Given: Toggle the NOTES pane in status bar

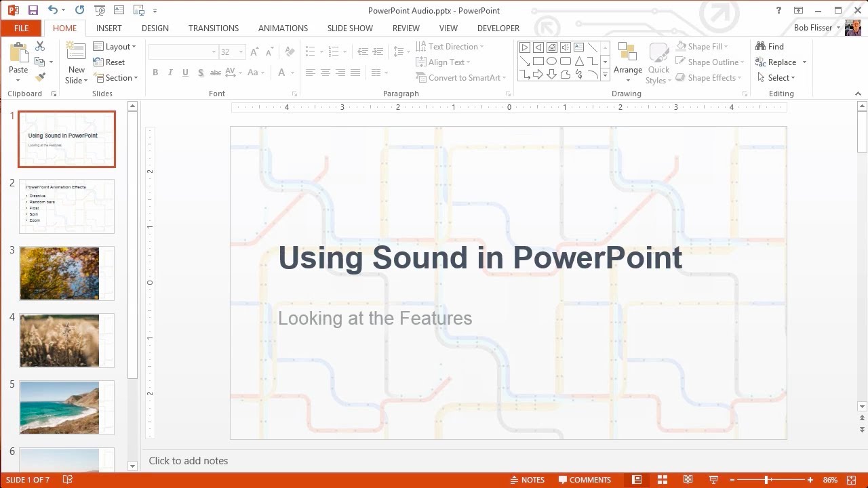Looking at the screenshot, I should pos(527,480).
